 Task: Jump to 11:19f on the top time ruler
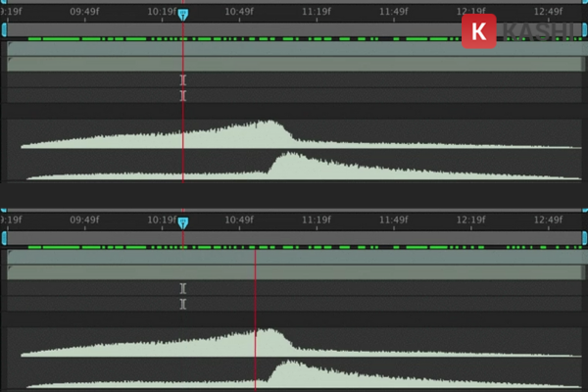point(317,13)
